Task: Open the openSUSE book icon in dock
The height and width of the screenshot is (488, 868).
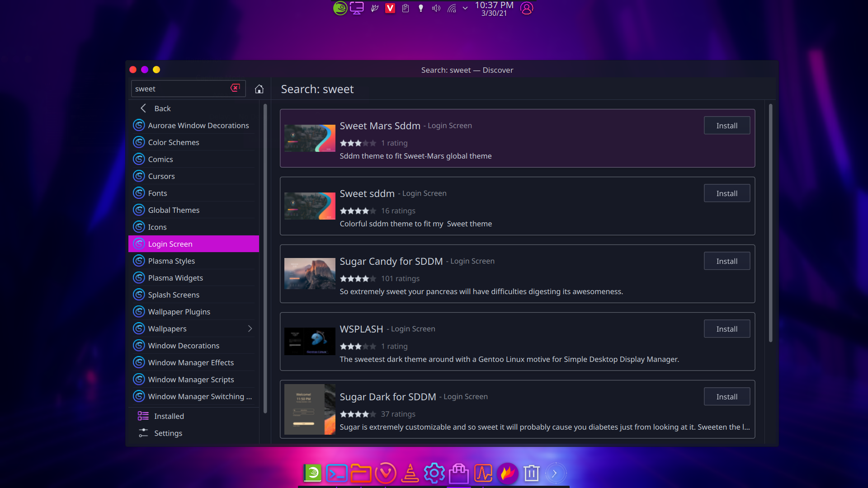Action: click(312, 473)
